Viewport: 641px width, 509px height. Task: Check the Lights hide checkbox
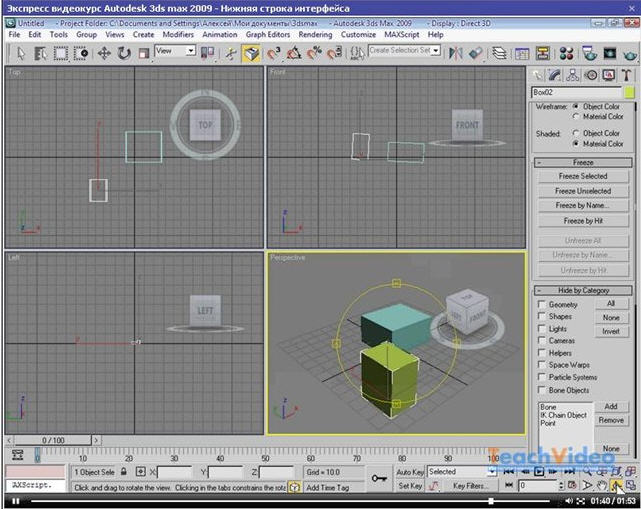[542, 329]
